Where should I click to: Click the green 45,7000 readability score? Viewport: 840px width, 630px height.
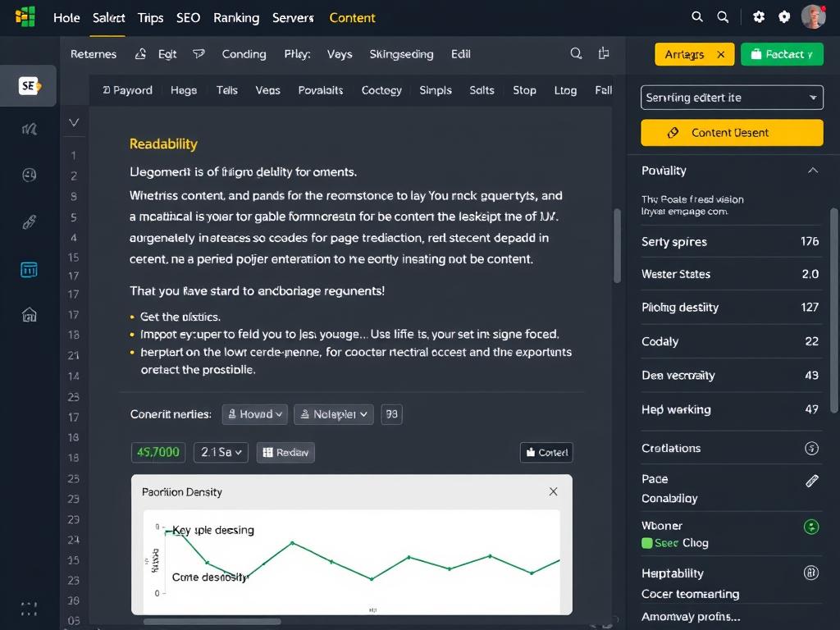pos(157,452)
